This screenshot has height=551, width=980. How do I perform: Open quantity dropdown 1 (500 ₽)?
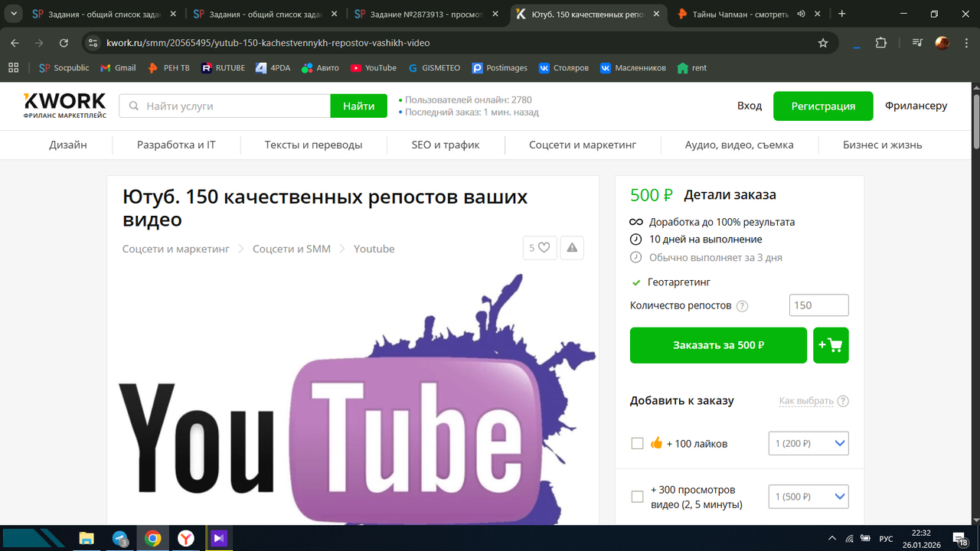(x=808, y=497)
